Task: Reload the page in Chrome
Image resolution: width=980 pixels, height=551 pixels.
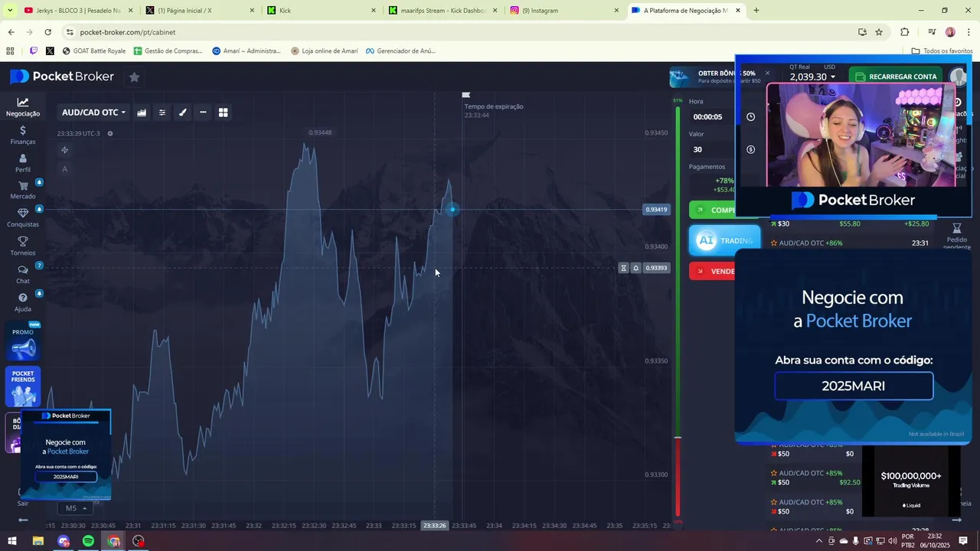Action: click(47, 32)
